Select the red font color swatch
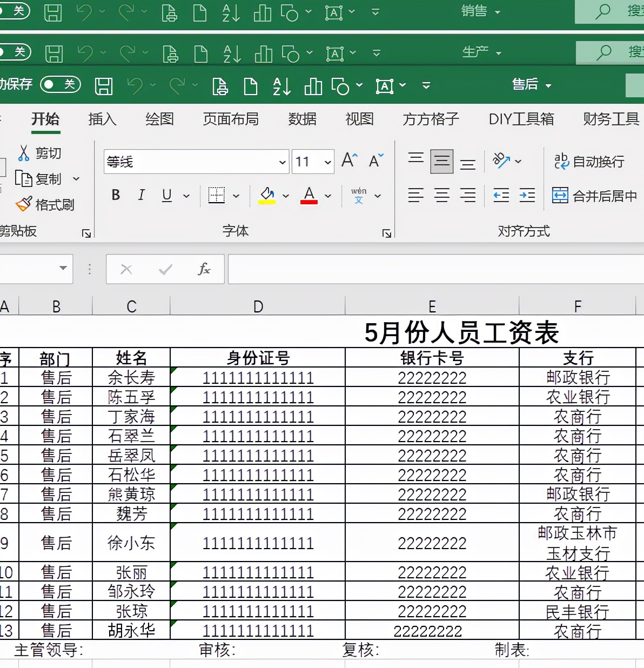Viewport: 644px width, 668px height. click(308, 196)
